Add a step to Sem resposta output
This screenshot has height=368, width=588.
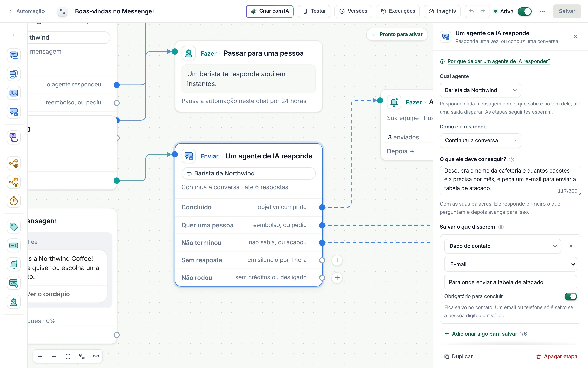(x=337, y=260)
